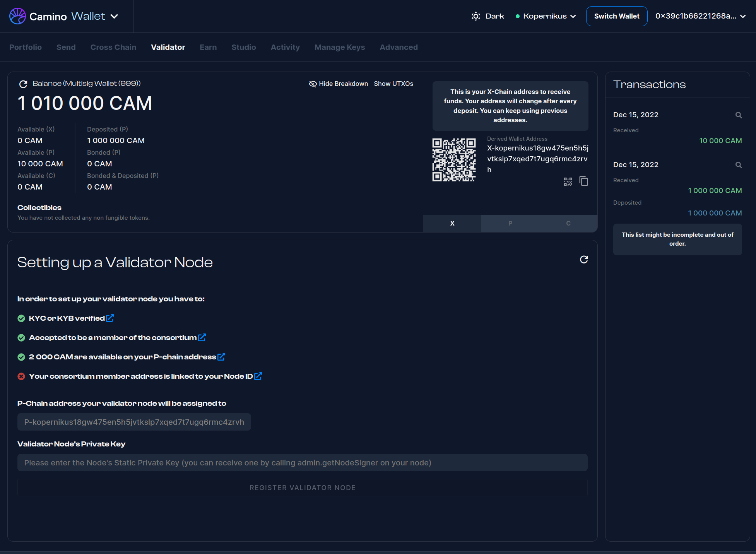Refresh the balance with the reload icon

coord(23,84)
